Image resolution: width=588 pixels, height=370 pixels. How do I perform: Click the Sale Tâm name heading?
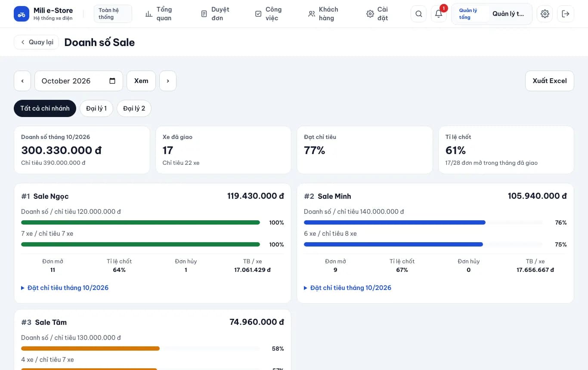point(51,322)
